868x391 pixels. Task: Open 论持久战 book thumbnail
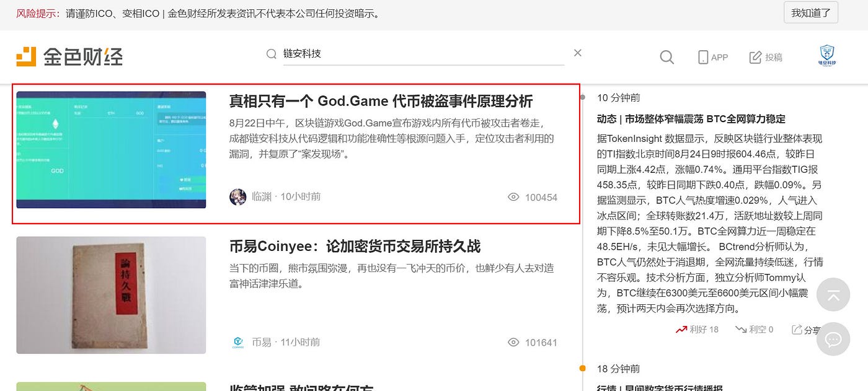(111, 295)
